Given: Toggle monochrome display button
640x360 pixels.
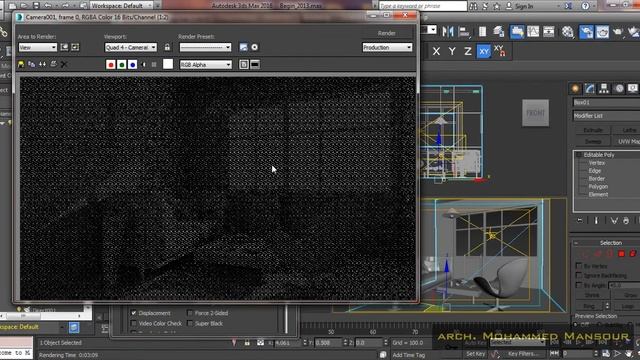Looking at the screenshot, I should click(x=154, y=64).
